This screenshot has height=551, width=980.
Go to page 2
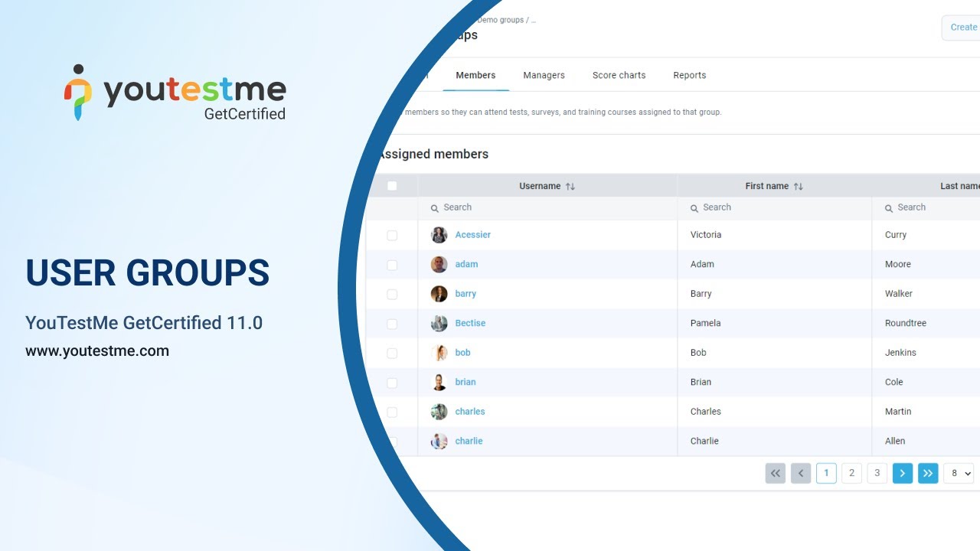[x=851, y=474]
